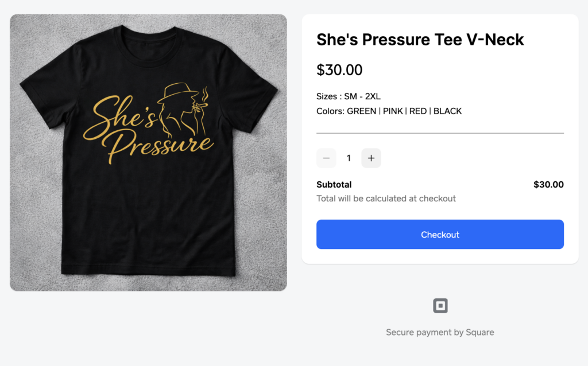Click the minus quantity button
The image size is (588, 366).
[x=326, y=158]
